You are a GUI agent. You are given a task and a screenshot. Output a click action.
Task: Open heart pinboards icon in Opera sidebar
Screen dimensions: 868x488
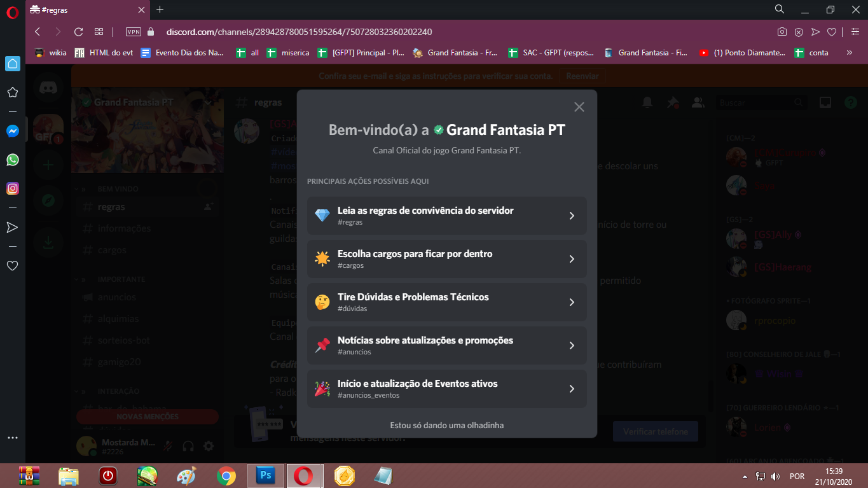[12, 265]
